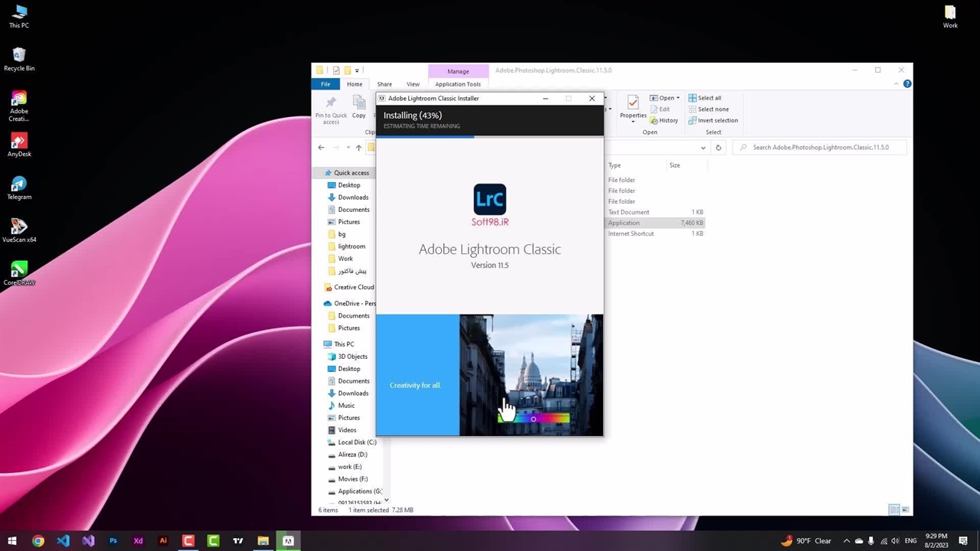The image size is (980, 551).
Task: Click the Properties ribbon icon
Action: click(x=632, y=106)
